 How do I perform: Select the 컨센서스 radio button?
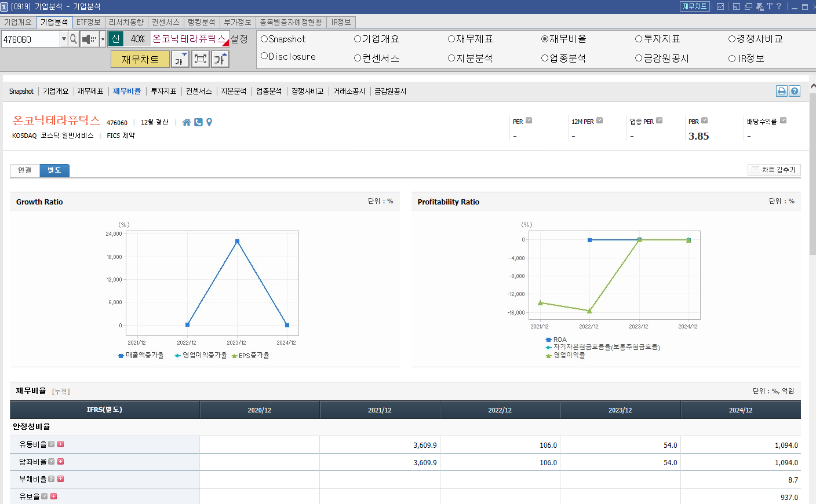[358, 58]
